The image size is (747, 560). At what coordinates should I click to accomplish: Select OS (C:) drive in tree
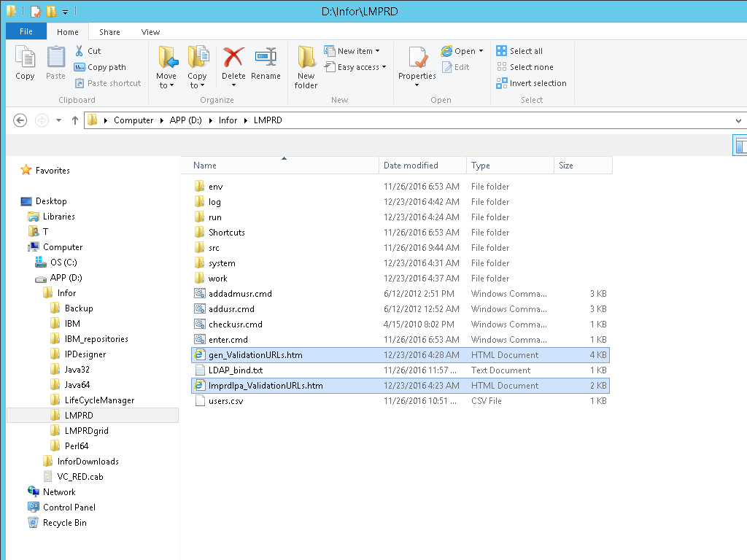[x=63, y=262]
